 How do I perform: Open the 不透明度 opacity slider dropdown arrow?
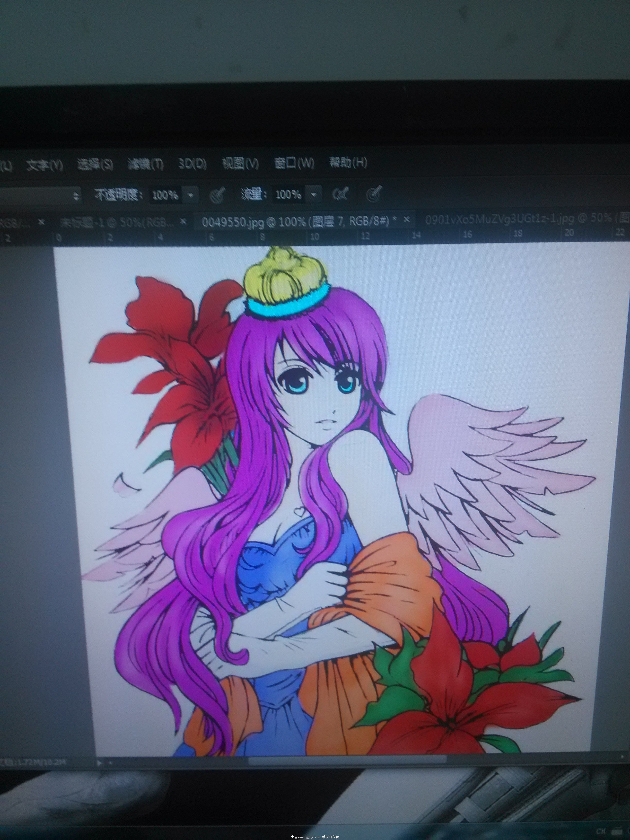pos(191,195)
